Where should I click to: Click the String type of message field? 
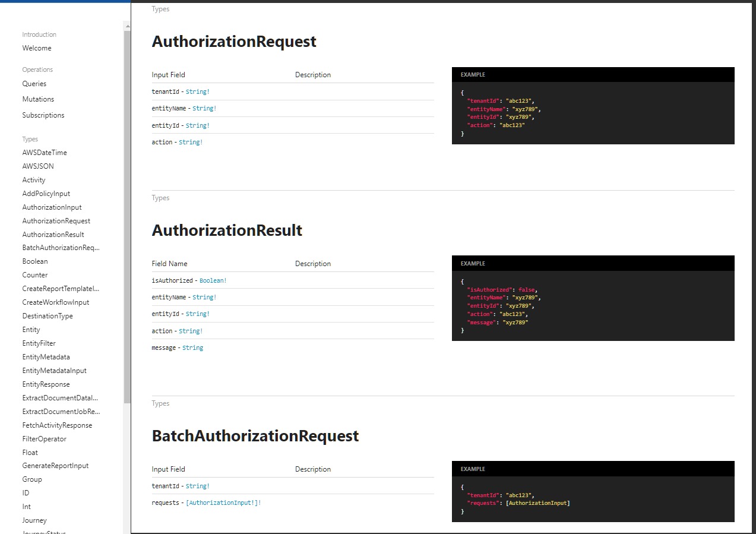click(x=192, y=347)
